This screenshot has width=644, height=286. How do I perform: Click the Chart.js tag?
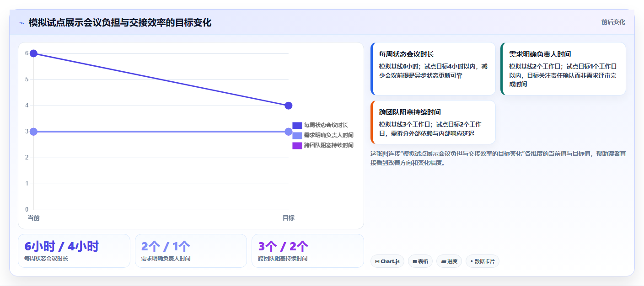(x=387, y=261)
